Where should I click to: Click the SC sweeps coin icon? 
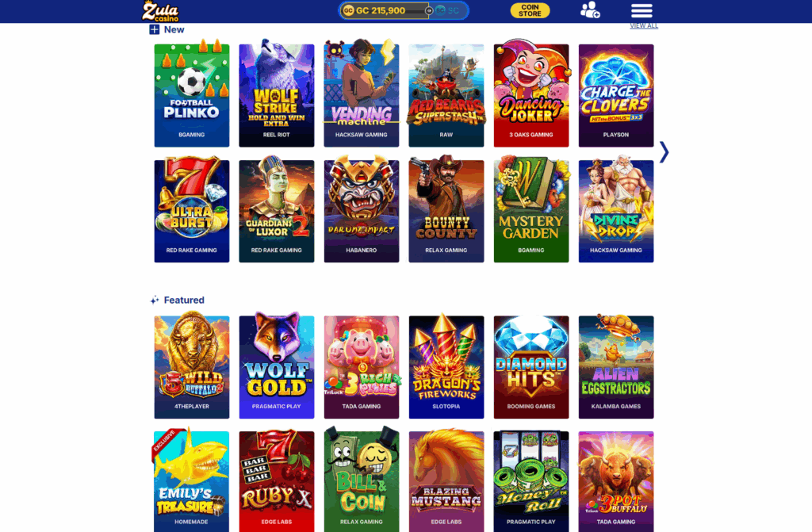440,10
